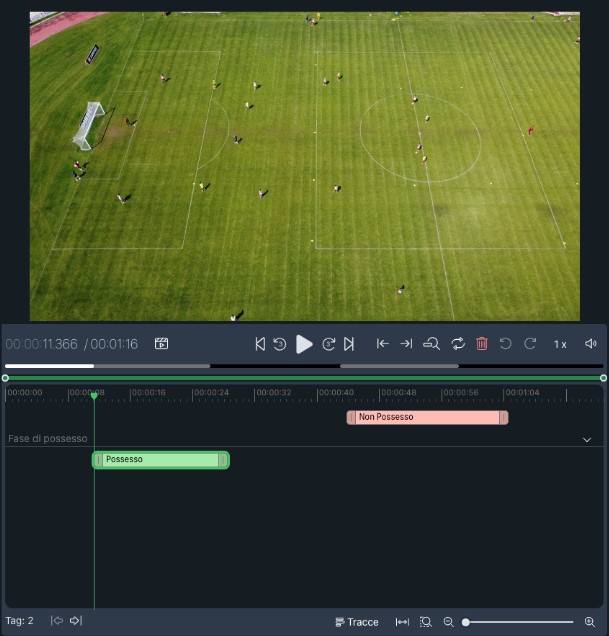
Task: Select the Non Possesso tag clip
Action: [427, 417]
